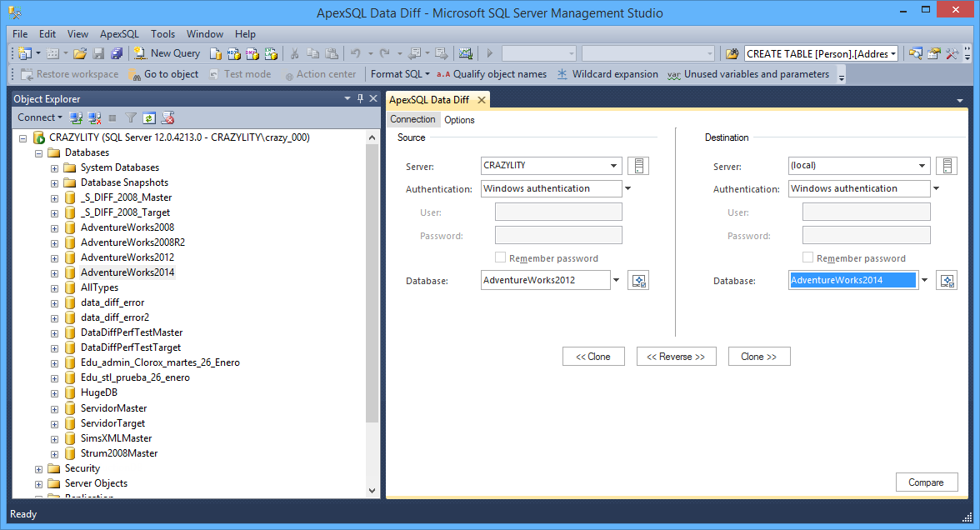Toggle source Remember password checkbox

tap(500, 257)
